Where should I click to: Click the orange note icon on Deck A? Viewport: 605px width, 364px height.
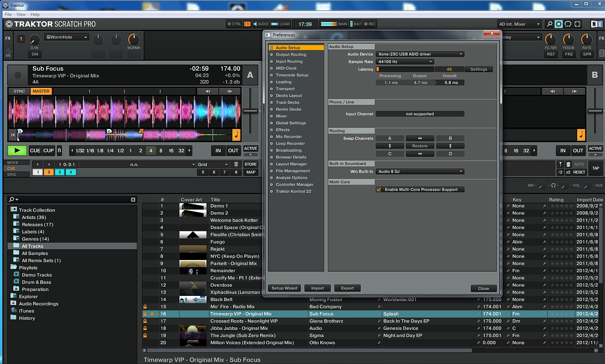236,135
